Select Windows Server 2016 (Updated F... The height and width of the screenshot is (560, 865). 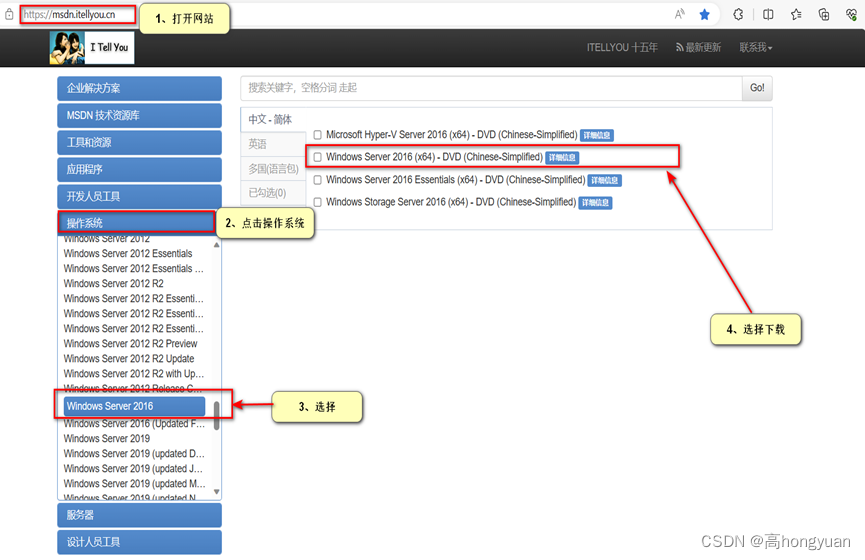click(134, 423)
